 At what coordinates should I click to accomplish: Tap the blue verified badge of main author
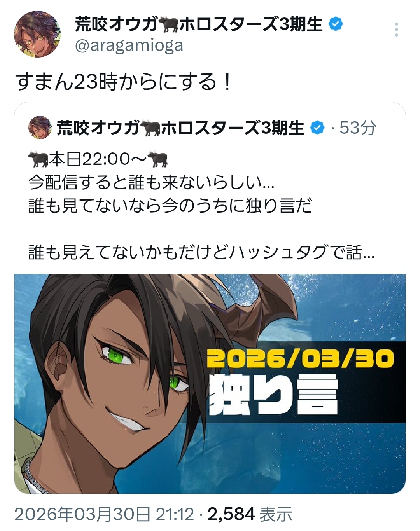click(336, 24)
